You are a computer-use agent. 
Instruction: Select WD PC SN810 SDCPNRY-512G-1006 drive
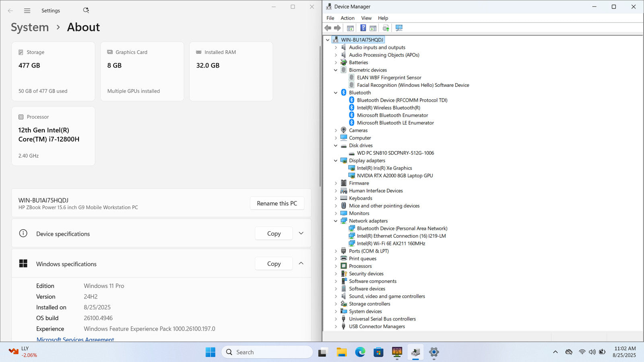[x=395, y=153]
